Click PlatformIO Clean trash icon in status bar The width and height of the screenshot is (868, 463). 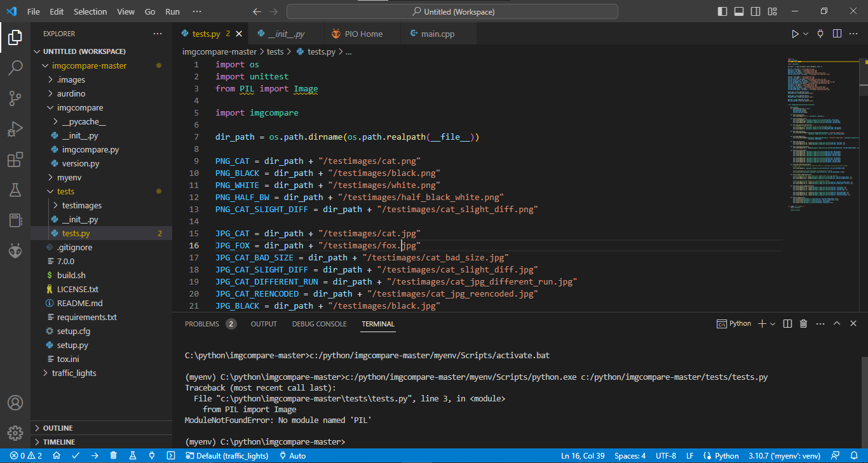click(x=114, y=455)
